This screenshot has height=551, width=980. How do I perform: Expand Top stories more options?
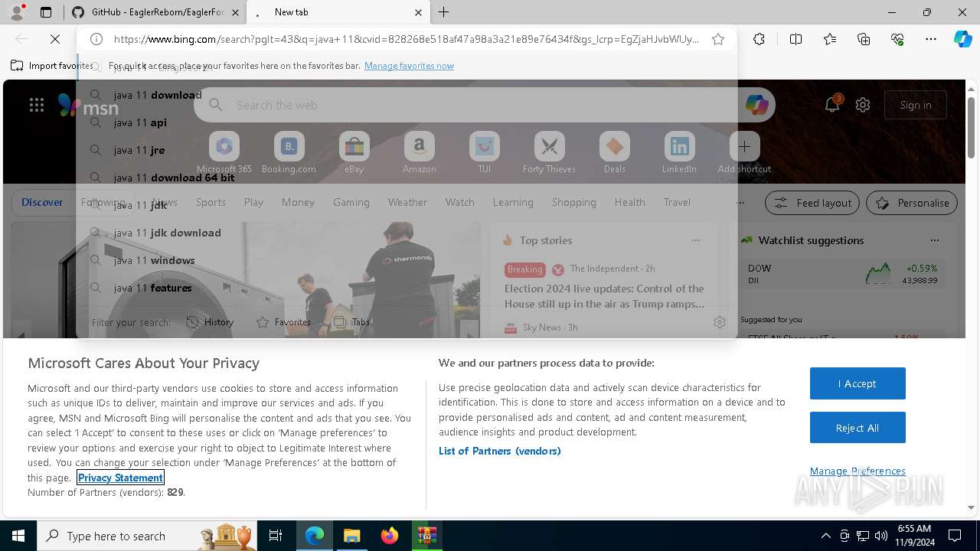695,240
